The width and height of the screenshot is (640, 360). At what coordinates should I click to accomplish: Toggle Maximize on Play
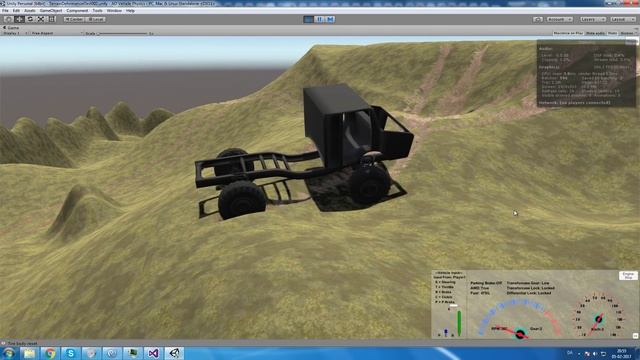(568, 33)
